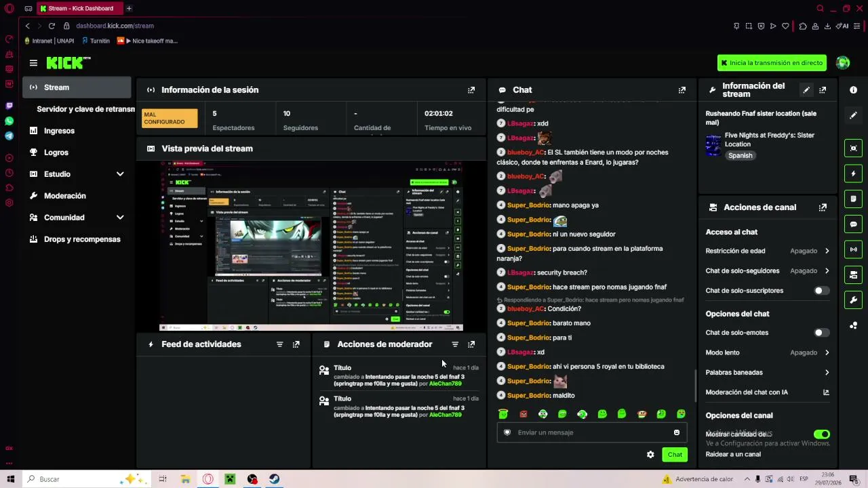Click the Enviar un mensaje input field

[x=591, y=432]
